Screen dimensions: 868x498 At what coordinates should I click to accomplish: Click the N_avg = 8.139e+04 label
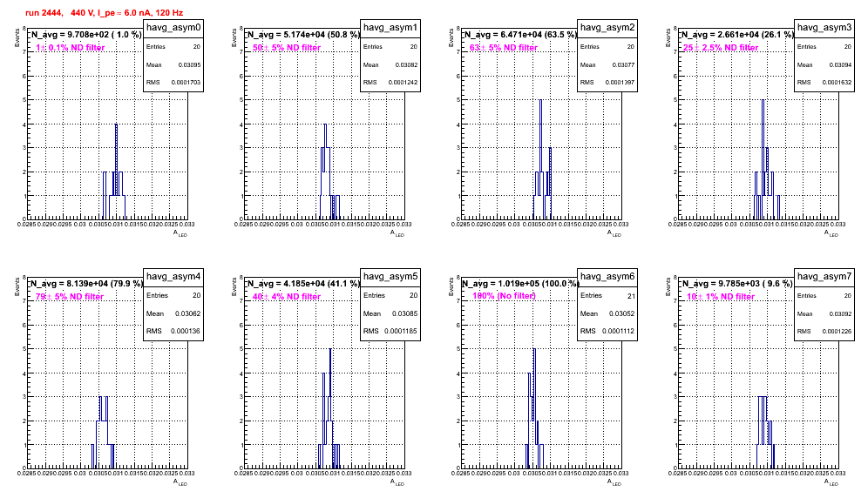click(x=85, y=283)
